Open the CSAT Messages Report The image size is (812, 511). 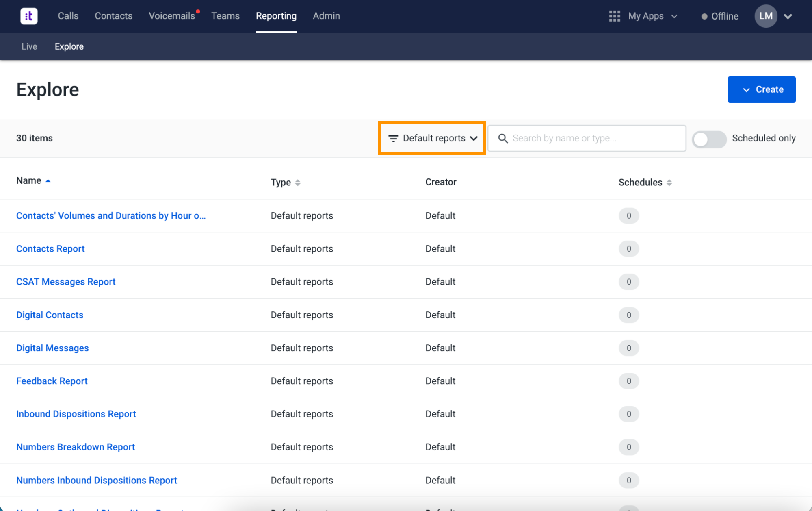pyautogui.click(x=65, y=281)
